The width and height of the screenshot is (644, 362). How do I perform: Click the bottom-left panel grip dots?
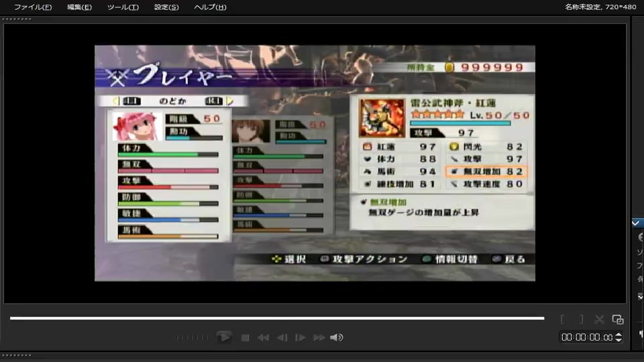tap(17, 355)
